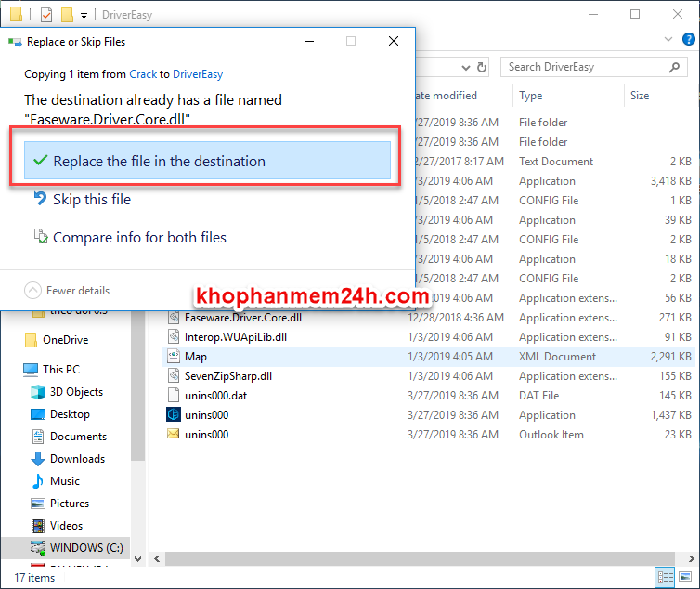
Task: Click the search magnifier icon in DriverEasy search
Action: 675,67
